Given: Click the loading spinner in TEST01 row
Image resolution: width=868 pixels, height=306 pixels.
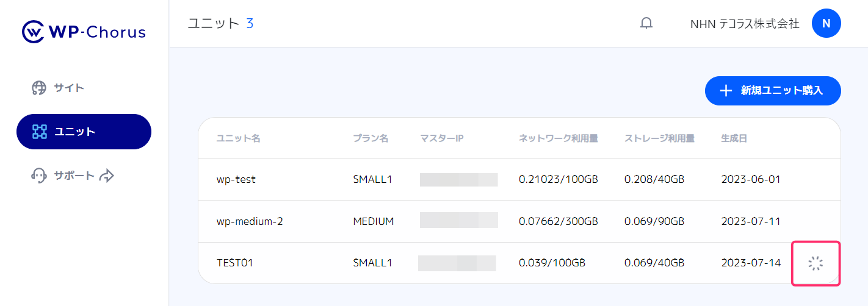Looking at the screenshot, I should 816,263.
